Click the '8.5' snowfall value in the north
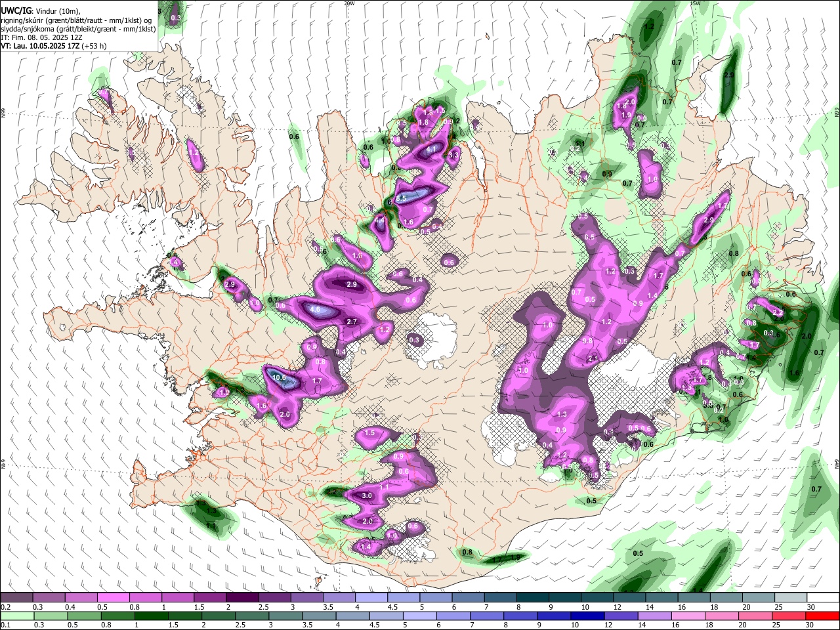Screen dimensions: 840x630 [402, 198]
